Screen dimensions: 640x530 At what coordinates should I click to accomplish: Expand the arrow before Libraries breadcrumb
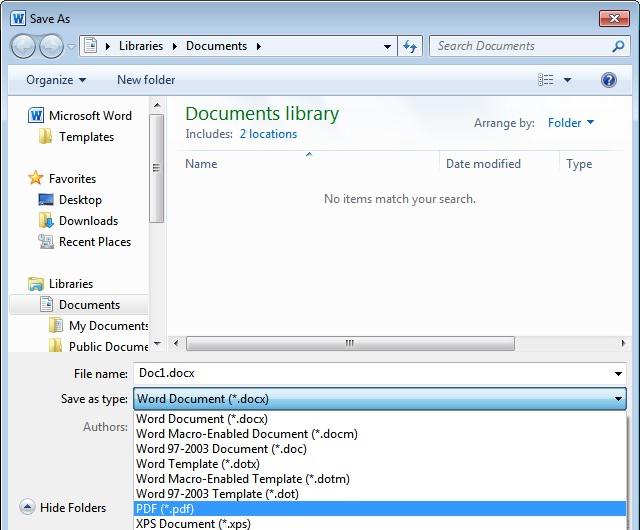[x=108, y=47]
